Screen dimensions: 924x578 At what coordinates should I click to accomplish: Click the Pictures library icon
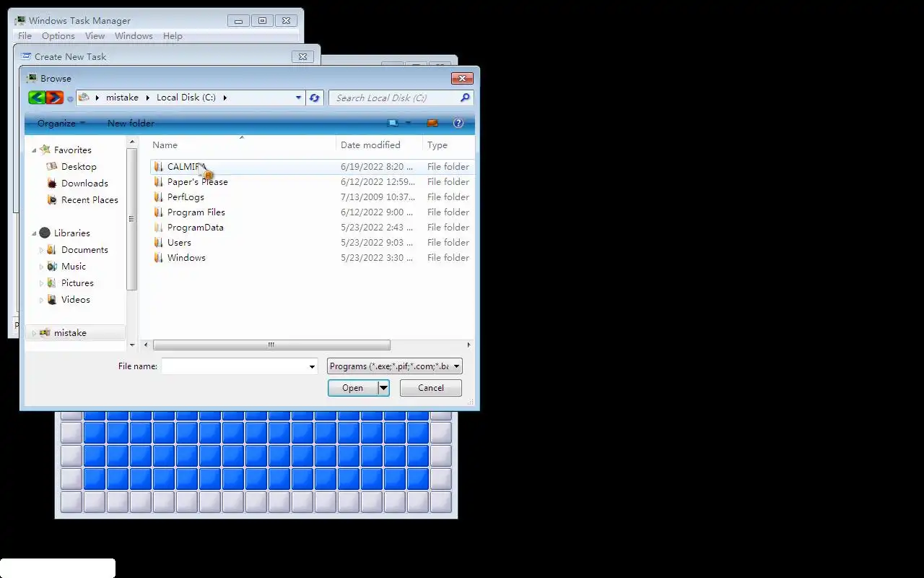tap(52, 282)
